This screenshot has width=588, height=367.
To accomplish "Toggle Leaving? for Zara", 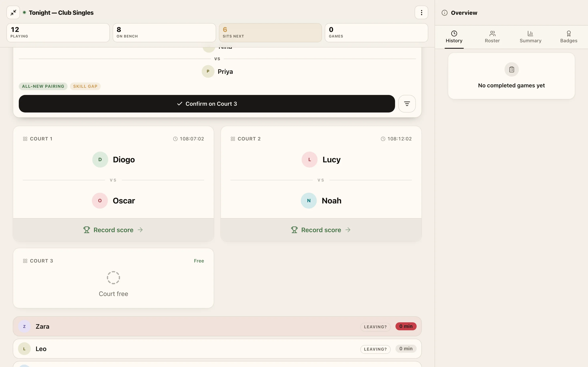I will [375, 327].
